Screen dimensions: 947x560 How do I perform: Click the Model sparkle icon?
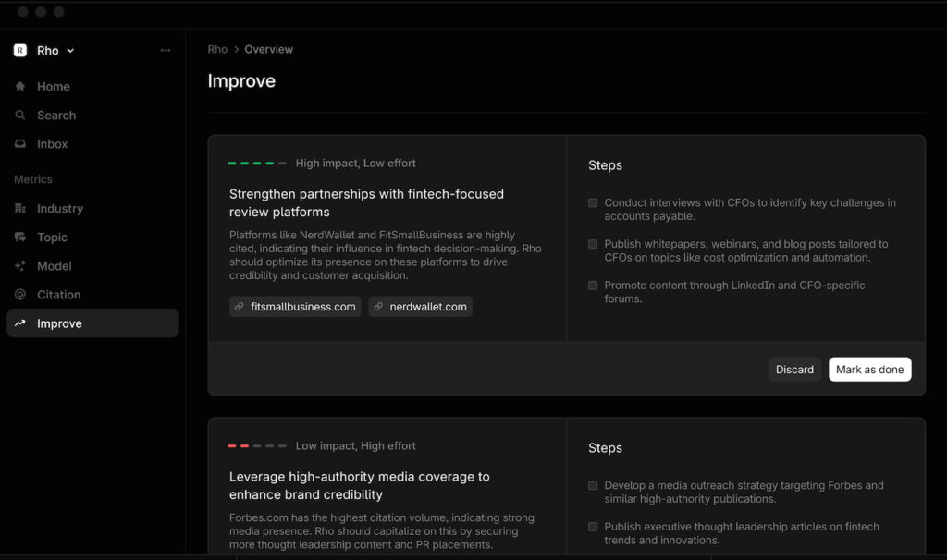20,265
